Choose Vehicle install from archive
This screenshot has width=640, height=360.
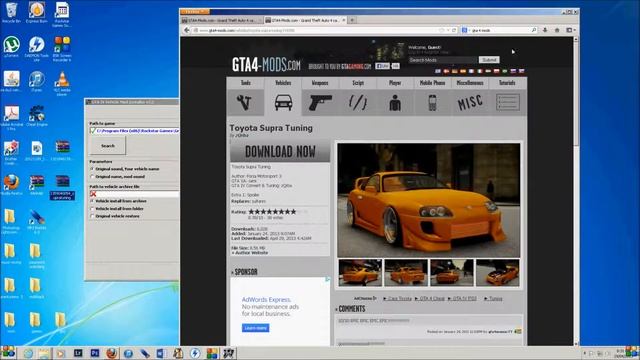coord(118,201)
